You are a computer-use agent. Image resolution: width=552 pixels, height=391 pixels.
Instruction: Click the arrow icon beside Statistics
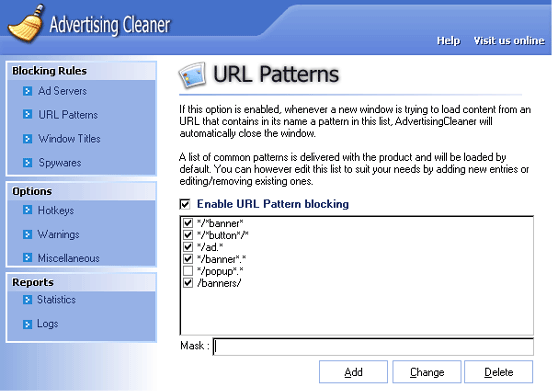[x=27, y=299]
